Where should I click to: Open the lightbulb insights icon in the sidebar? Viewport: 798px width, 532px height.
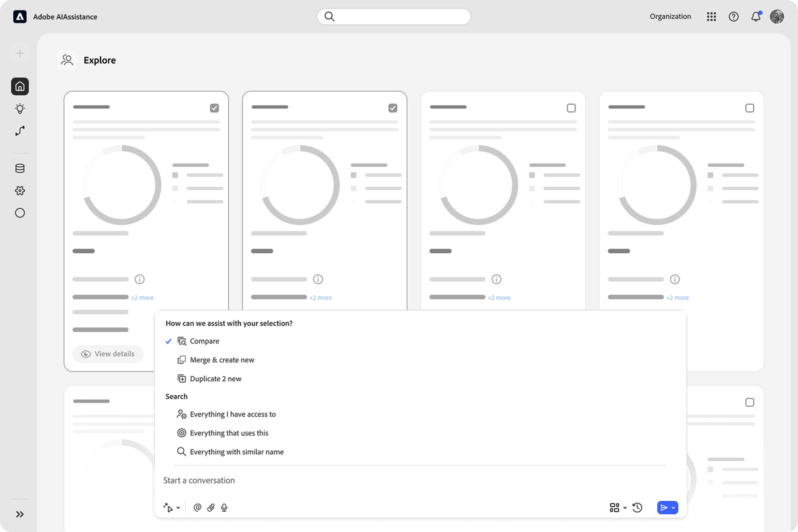click(x=20, y=109)
